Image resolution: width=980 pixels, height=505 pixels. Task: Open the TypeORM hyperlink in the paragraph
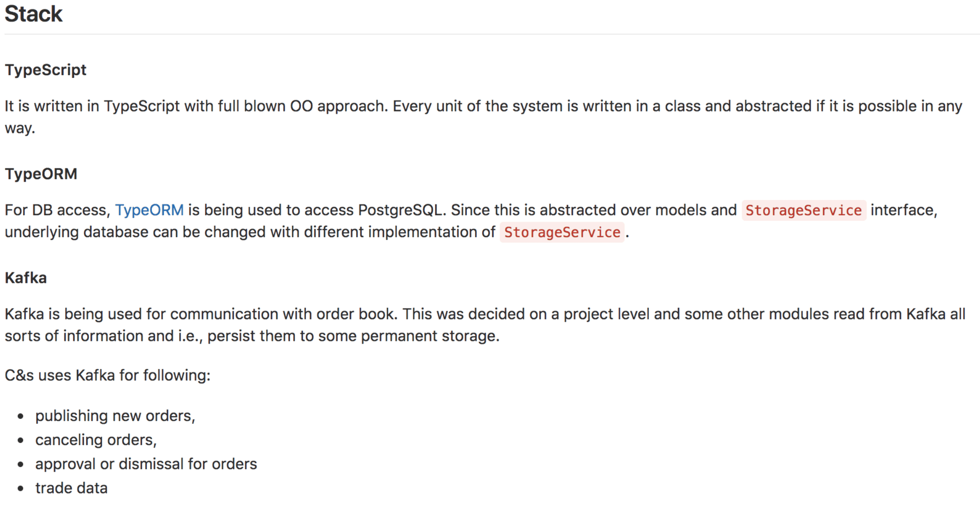(x=149, y=210)
